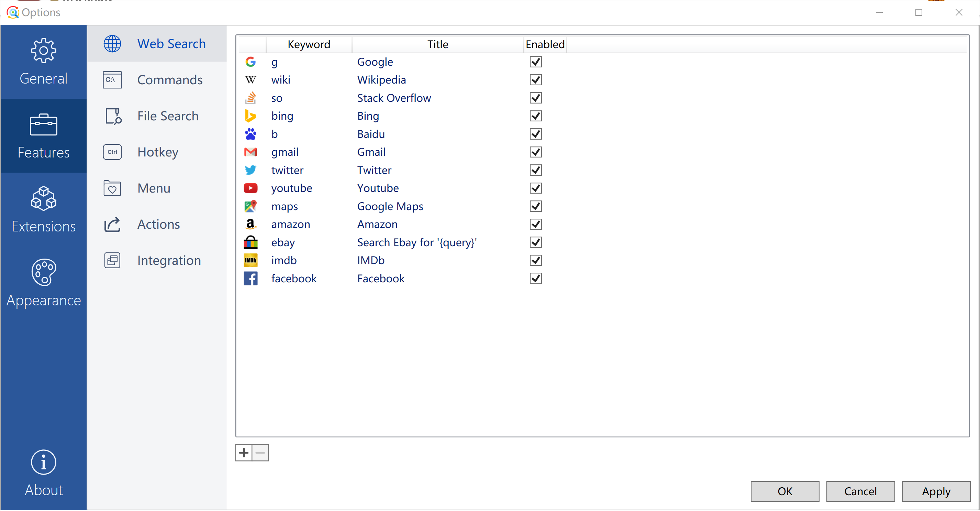Click the Web Search globe icon
This screenshot has height=511, width=980.
[112, 44]
